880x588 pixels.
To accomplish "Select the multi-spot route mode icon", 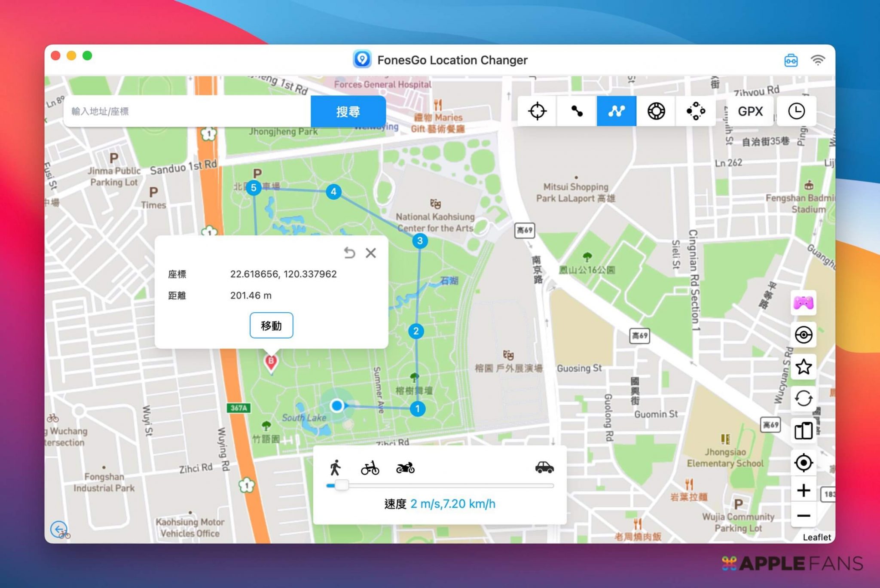I will (616, 111).
